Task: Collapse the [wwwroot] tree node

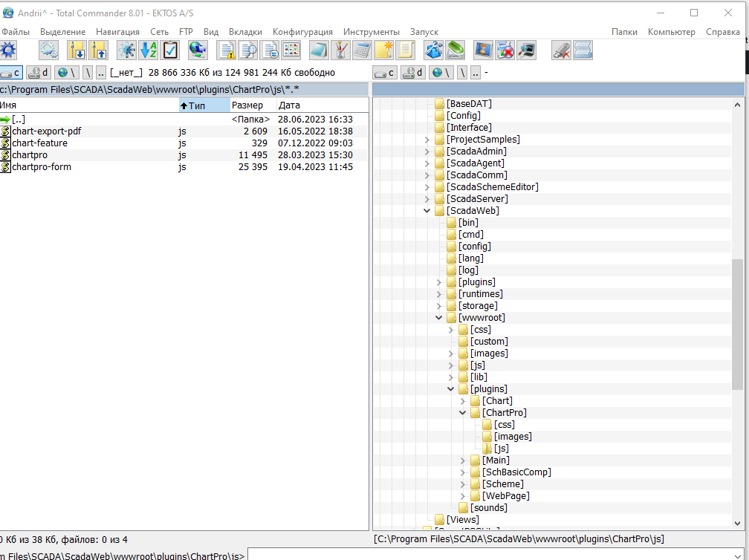Action: (439, 318)
